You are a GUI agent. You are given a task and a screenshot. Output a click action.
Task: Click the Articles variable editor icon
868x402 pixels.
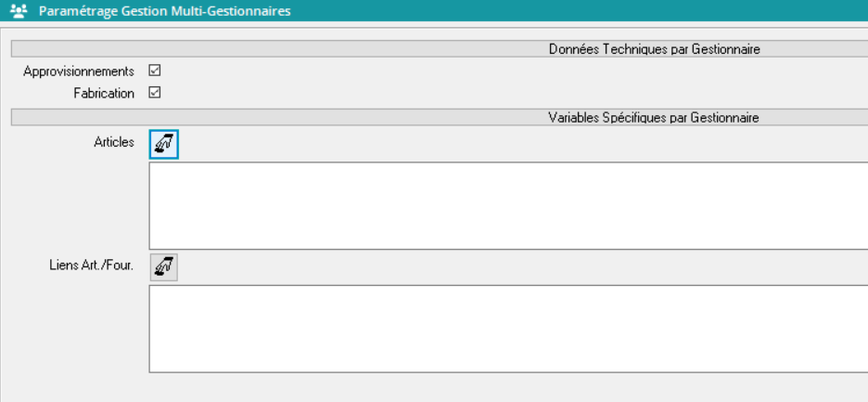[x=163, y=144]
